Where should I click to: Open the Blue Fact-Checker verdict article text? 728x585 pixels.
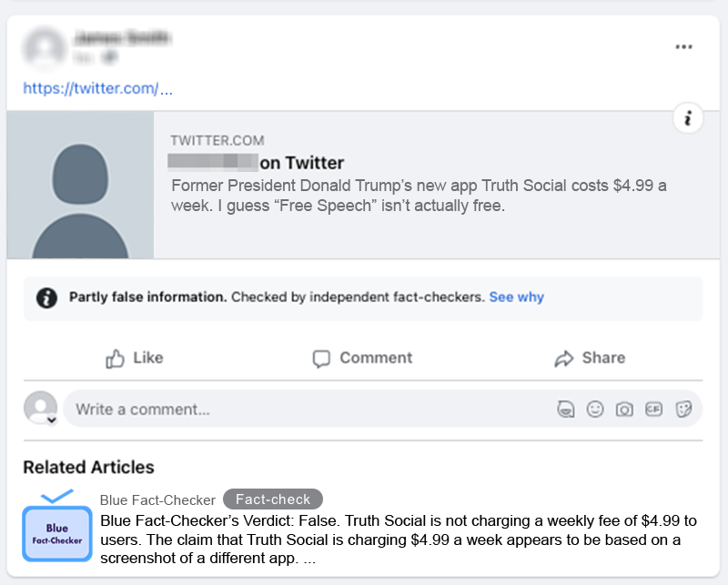pos(399,540)
